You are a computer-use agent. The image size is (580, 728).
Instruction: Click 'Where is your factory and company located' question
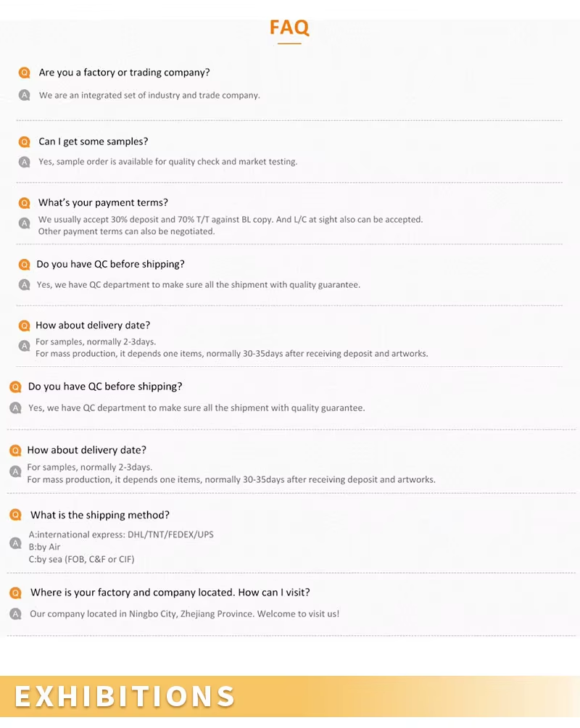pyautogui.click(x=170, y=592)
